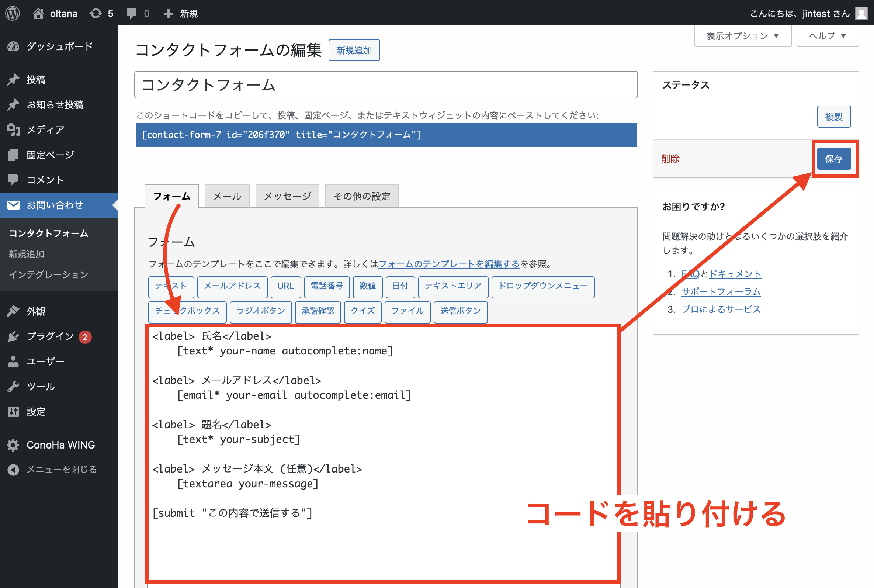Viewport: 874px width, 588px height.
Task: Select the フォーム tab
Action: pyautogui.click(x=171, y=196)
